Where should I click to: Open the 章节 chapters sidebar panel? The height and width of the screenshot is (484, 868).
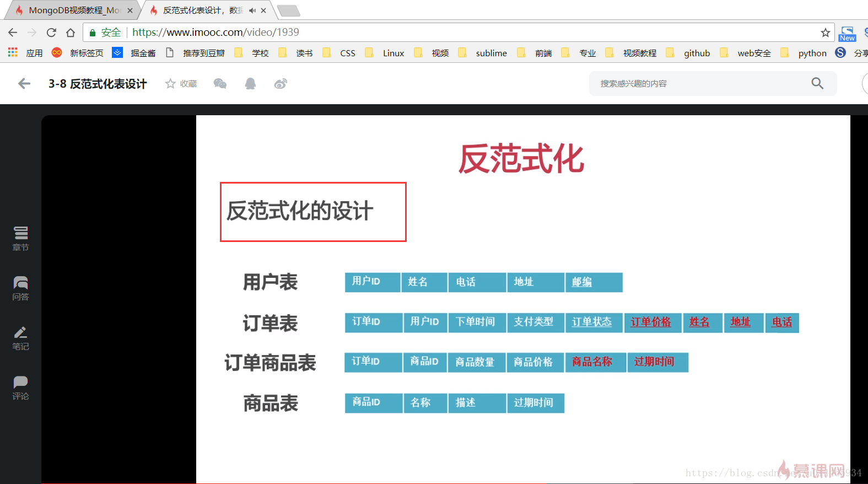point(20,239)
